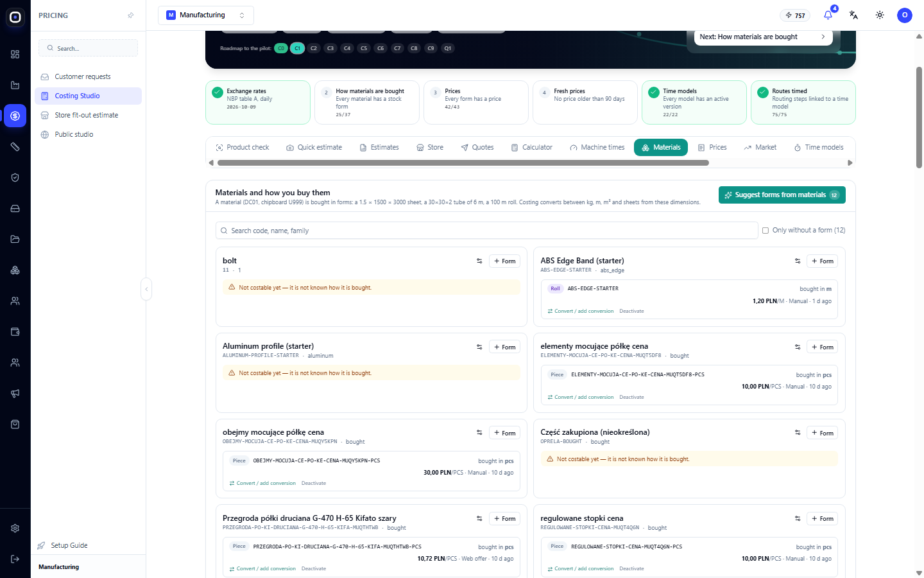Viewport: 924px width, 578px height.
Task: Collapse the sidebar with the chevron handle
Action: [146, 289]
